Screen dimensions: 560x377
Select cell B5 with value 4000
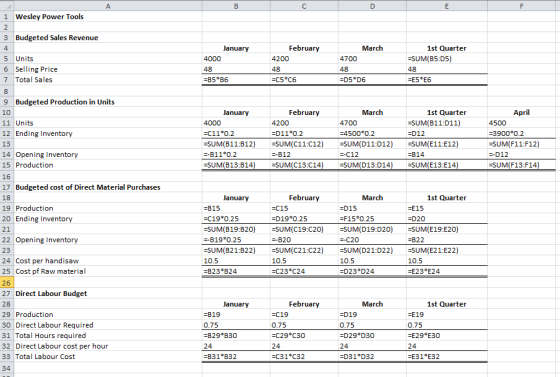click(236, 59)
